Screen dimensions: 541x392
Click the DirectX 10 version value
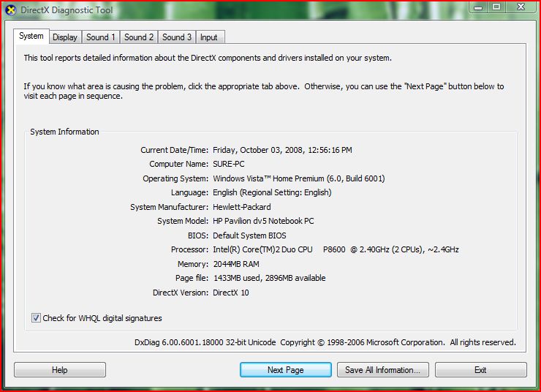pos(231,293)
